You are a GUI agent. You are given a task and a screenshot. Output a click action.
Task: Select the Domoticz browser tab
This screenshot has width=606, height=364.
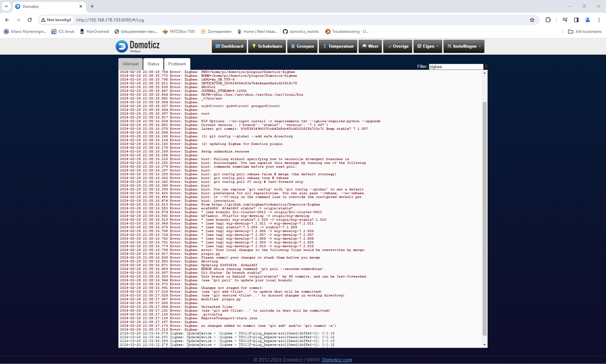point(49,6)
